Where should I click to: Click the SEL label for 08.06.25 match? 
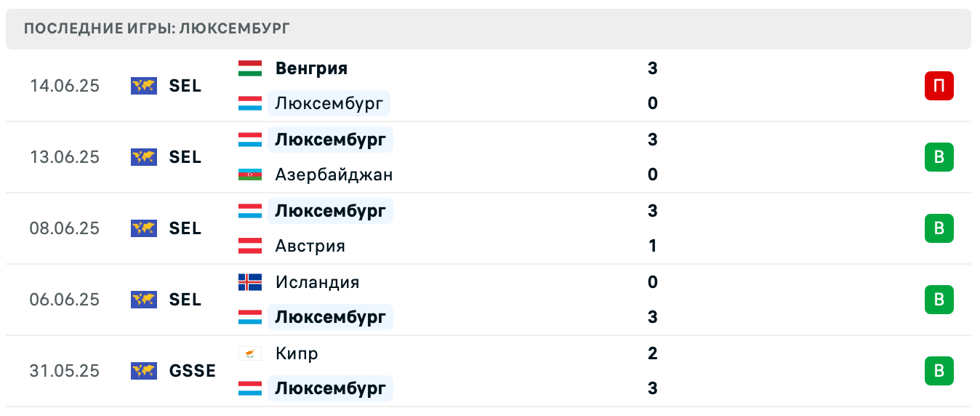point(185,228)
